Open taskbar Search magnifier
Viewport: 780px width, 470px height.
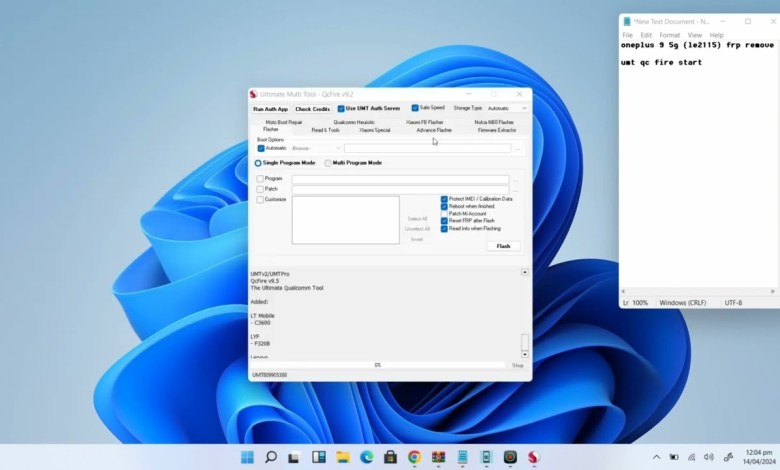pos(271,457)
